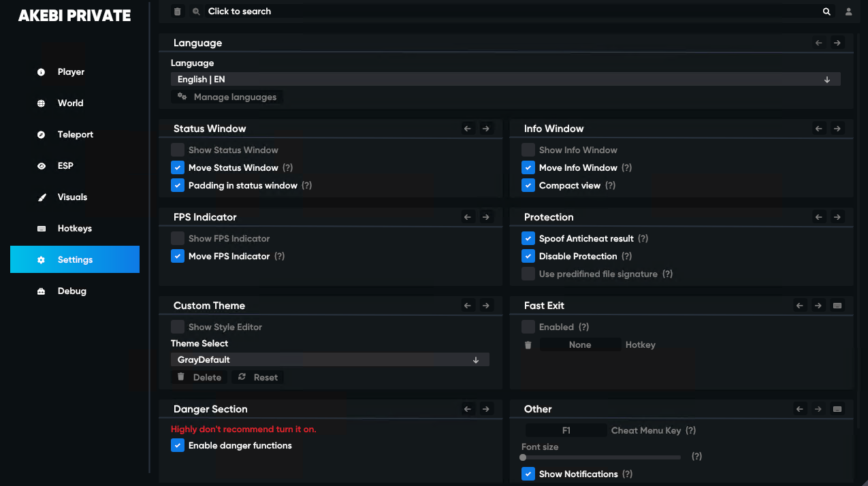868x486 pixels.
Task: Click right arrow icon in Language header
Action: [x=837, y=43]
